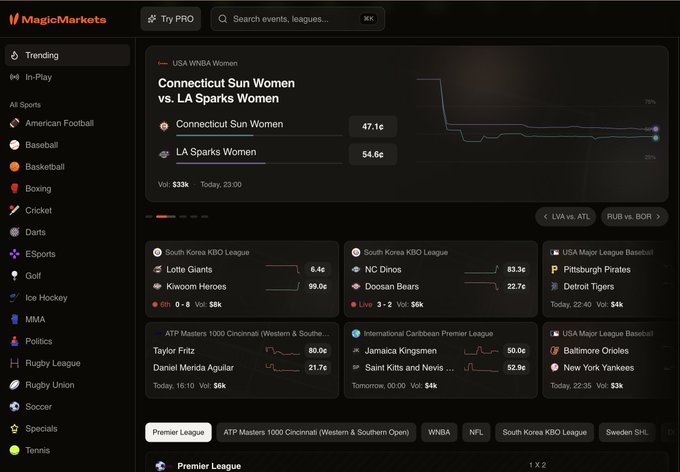680x472 pixels.
Task: Click the Basketball icon in sidebar
Action: pyautogui.click(x=14, y=167)
